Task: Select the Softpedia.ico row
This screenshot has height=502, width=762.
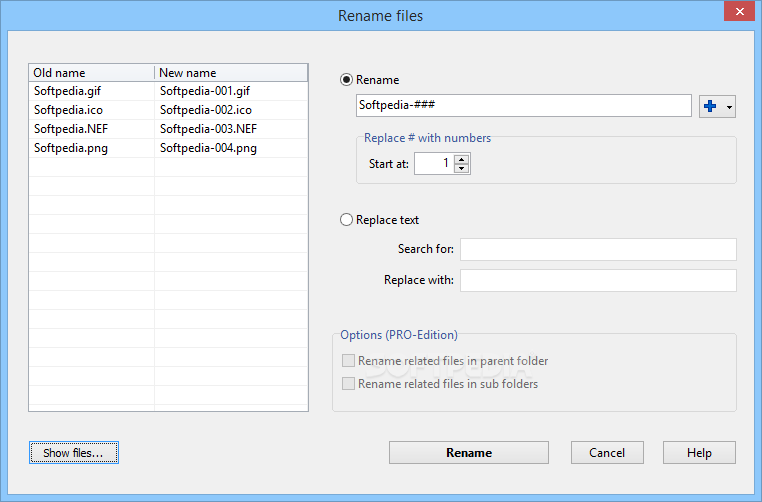Action: (x=168, y=110)
